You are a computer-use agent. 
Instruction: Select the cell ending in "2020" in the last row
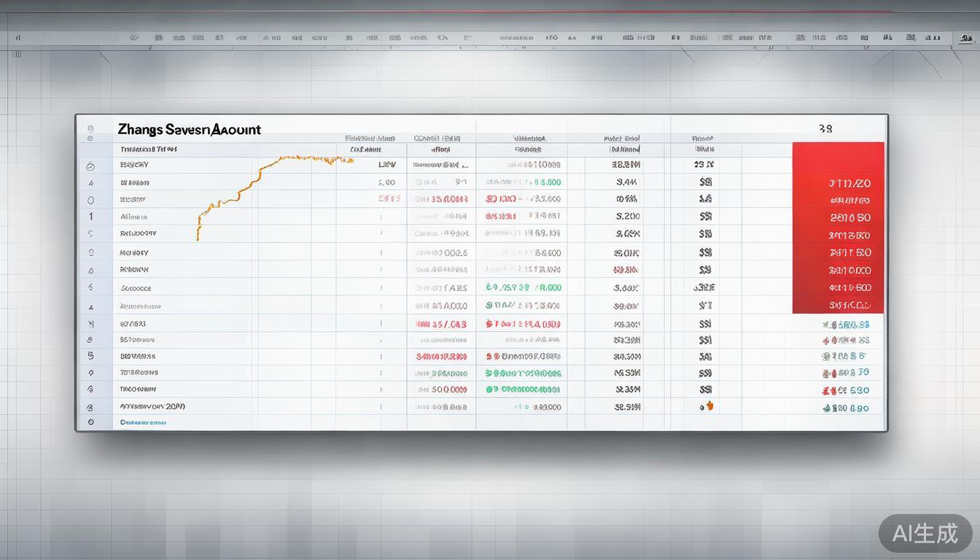pyautogui.click(x=152, y=406)
